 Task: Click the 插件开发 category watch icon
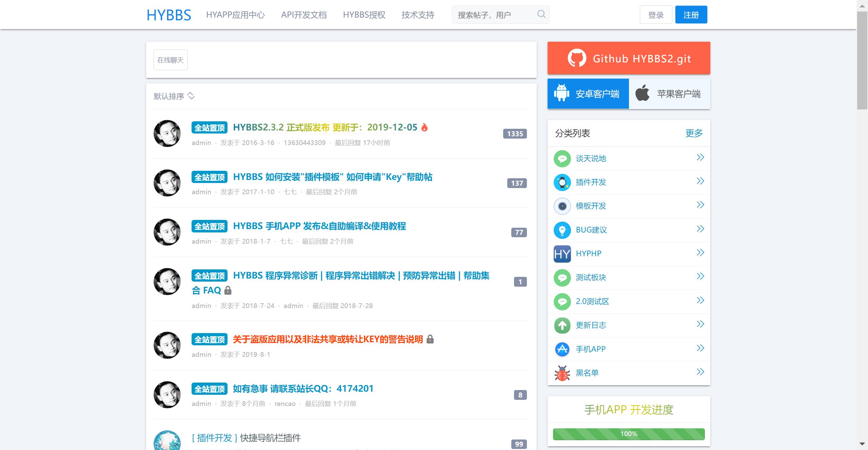562,182
